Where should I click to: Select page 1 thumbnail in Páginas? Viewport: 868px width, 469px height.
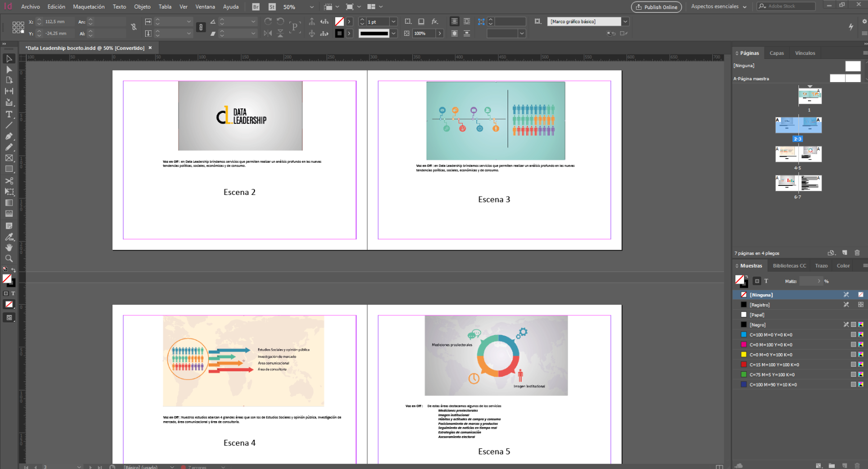[x=810, y=96]
